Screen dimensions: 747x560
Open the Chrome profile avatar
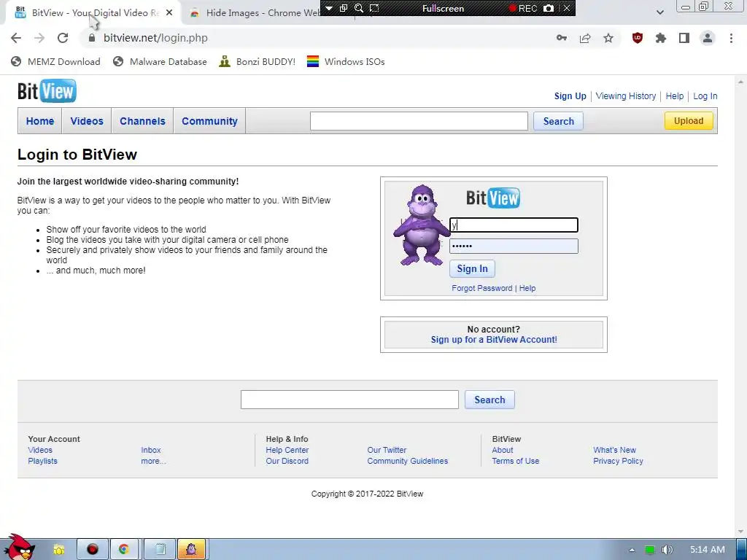coord(708,38)
